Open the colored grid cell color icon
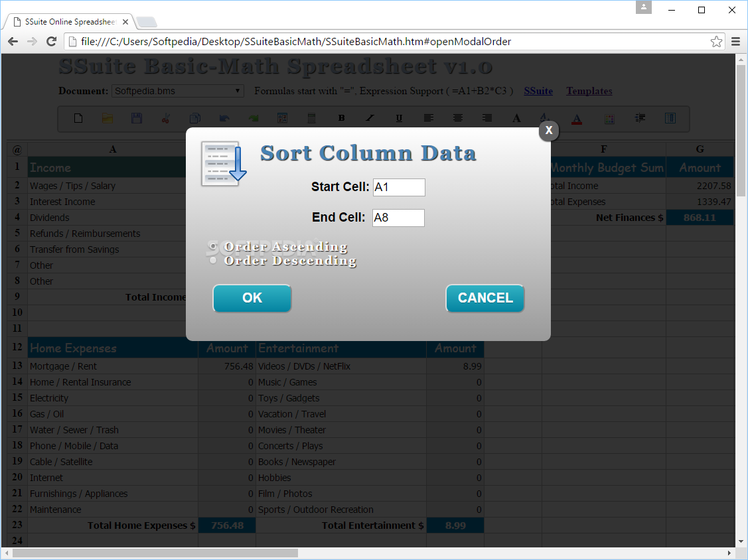This screenshot has width=748, height=560. point(609,119)
